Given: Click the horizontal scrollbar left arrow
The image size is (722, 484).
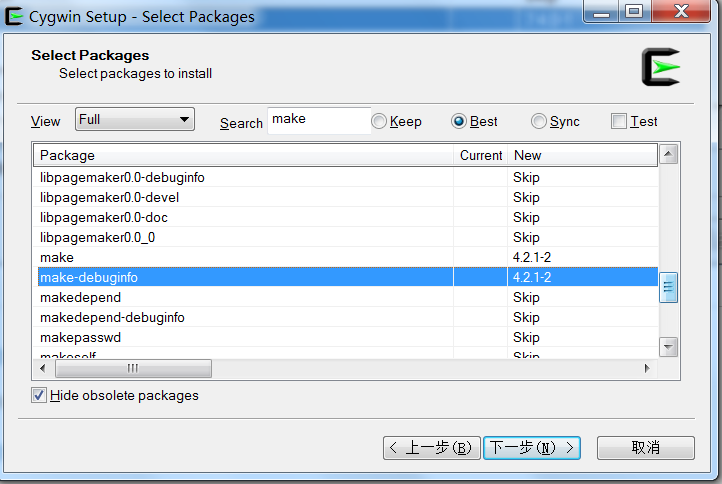Looking at the screenshot, I should click(x=43, y=368).
